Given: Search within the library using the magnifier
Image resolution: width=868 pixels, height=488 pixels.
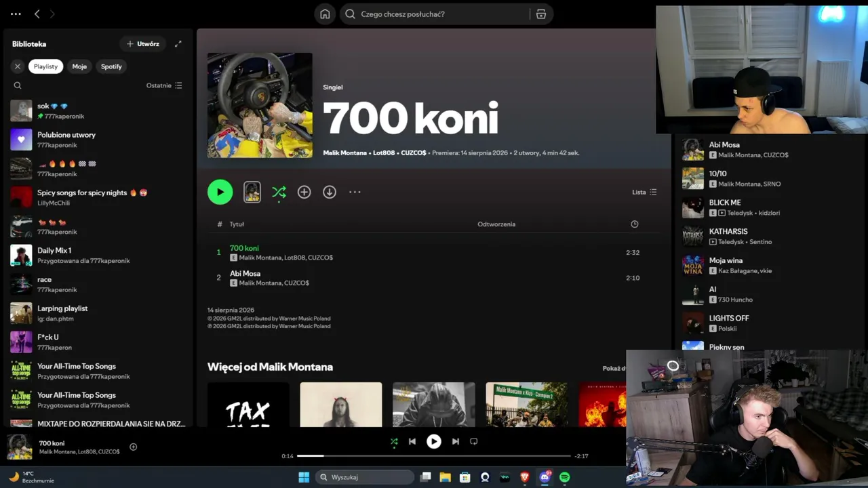Looking at the screenshot, I should (18, 85).
